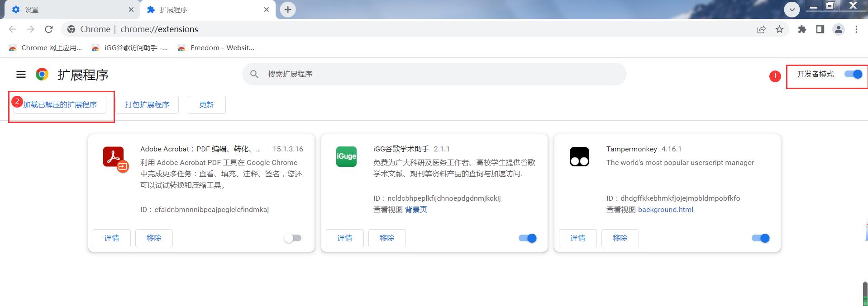868x306 pixels.
Task: Open the Chrome three-dot menu
Action: coord(856,29)
